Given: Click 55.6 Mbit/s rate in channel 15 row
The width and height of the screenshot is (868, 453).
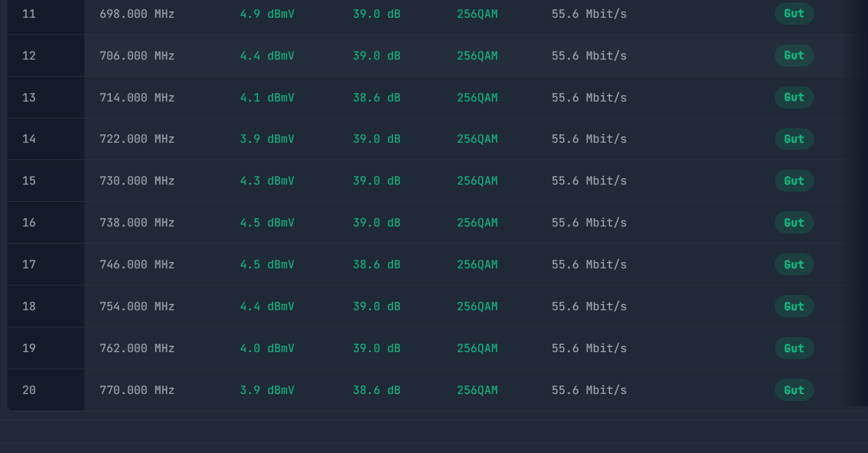Looking at the screenshot, I should pos(589,181).
